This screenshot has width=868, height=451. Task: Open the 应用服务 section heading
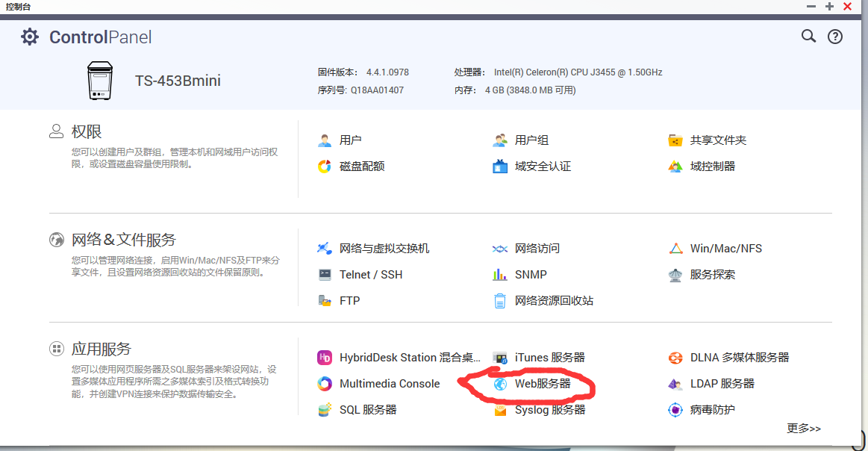101,349
